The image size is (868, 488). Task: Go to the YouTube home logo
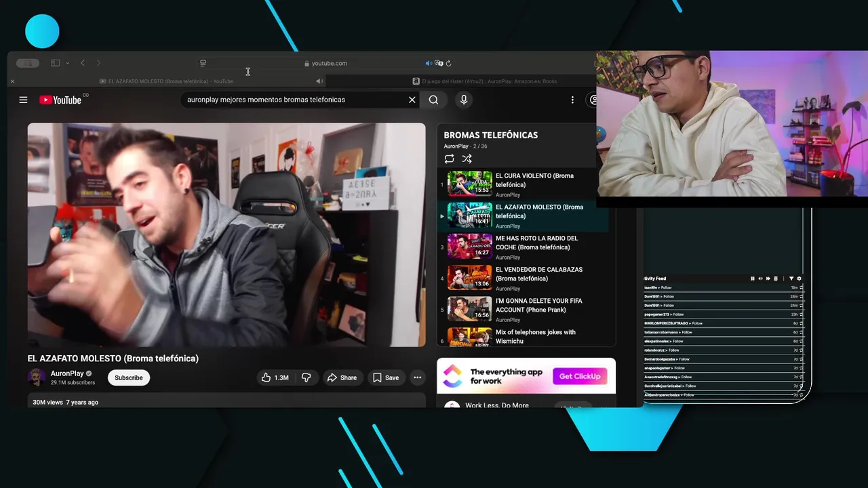60,100
